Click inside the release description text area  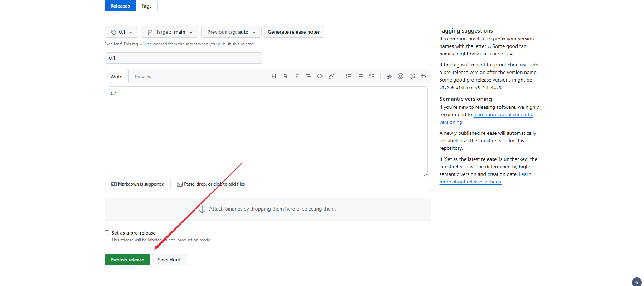[268, 131]
